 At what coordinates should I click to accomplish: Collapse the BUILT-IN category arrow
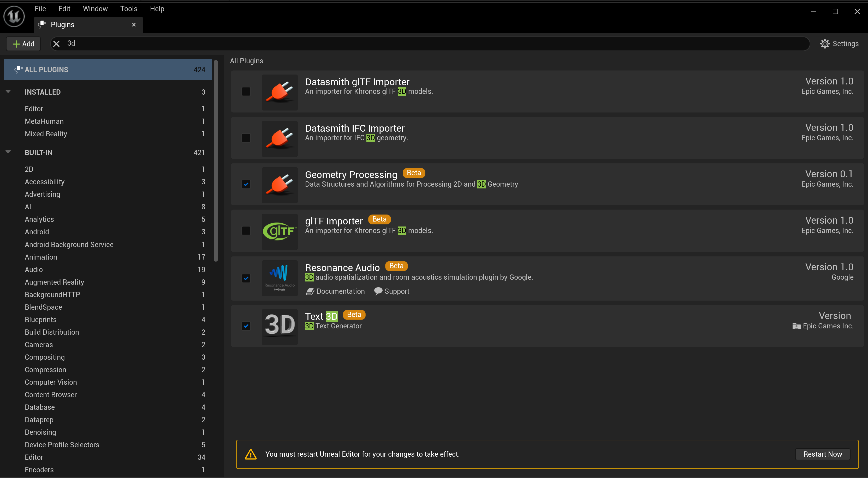(8, 152)
